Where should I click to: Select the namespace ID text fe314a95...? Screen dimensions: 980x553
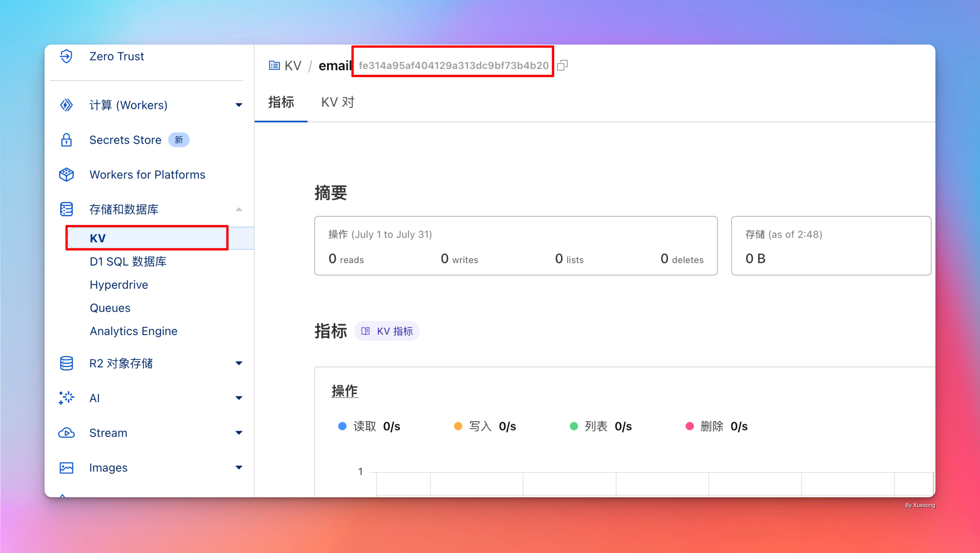453,66
